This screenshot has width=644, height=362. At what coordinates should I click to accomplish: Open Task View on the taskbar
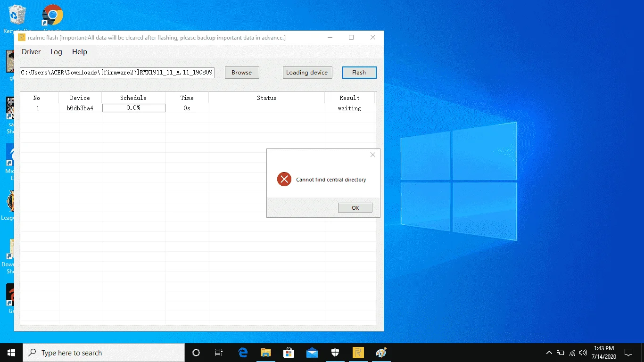point(219,353)
